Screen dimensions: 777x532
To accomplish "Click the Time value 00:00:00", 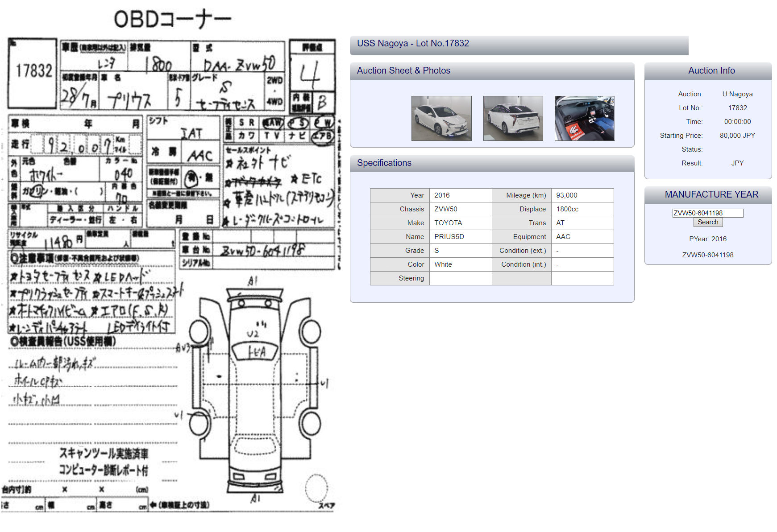I will [x=737, y=122].
